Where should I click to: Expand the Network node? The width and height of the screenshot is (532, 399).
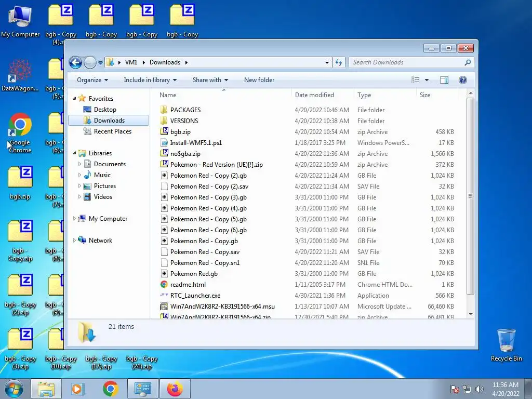(75, 241)
